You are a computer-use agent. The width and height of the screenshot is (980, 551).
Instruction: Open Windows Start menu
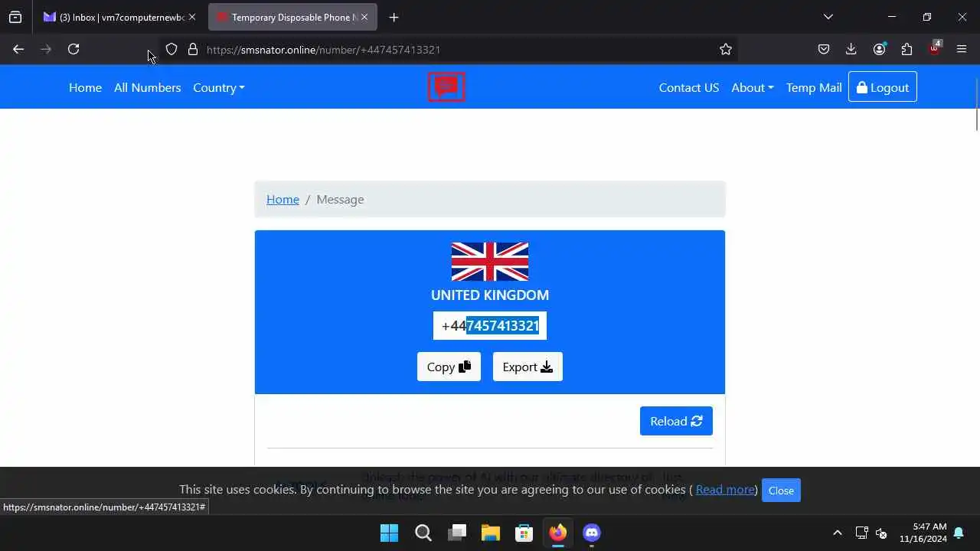tap(389, 533)
